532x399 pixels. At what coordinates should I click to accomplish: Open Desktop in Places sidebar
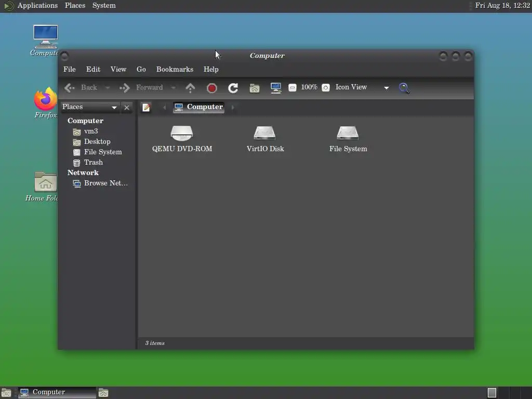[x=97, y=141]
